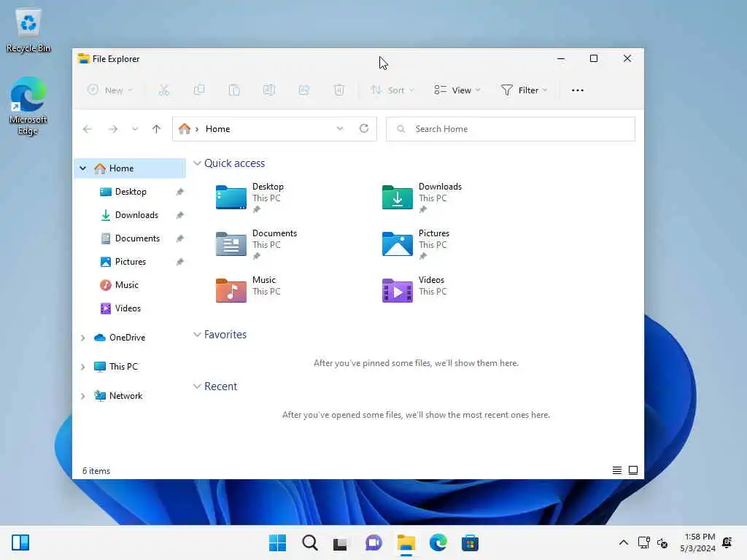747x560 pixels.
Task: Click the Cut scissors toolbar icon
Action: tap(164, 90)
